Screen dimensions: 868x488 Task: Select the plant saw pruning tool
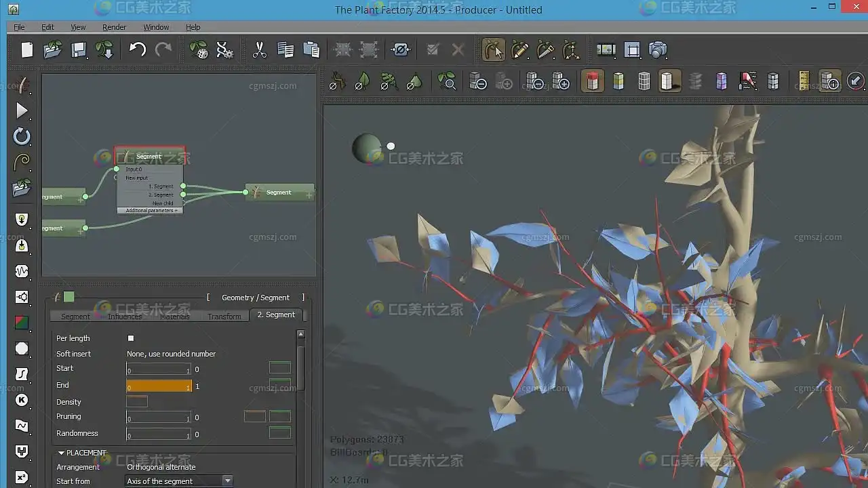point(545,50)
